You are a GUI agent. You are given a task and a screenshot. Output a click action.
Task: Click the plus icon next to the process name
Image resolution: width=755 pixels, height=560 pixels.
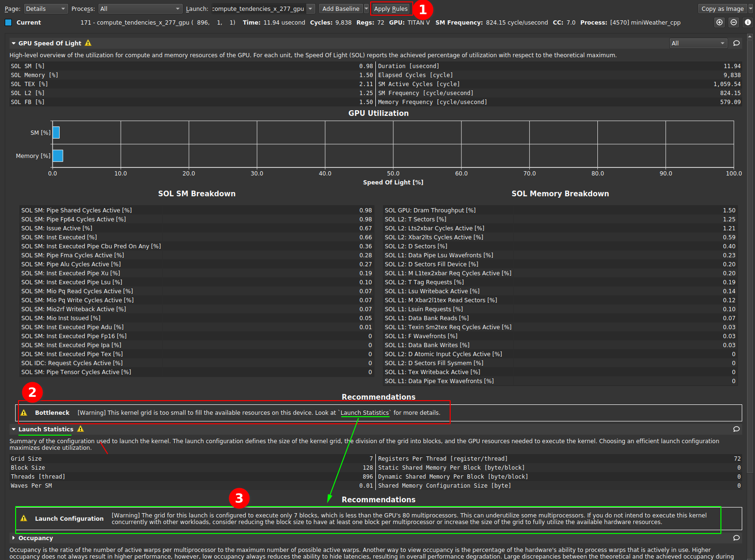(x=719, y=22)
